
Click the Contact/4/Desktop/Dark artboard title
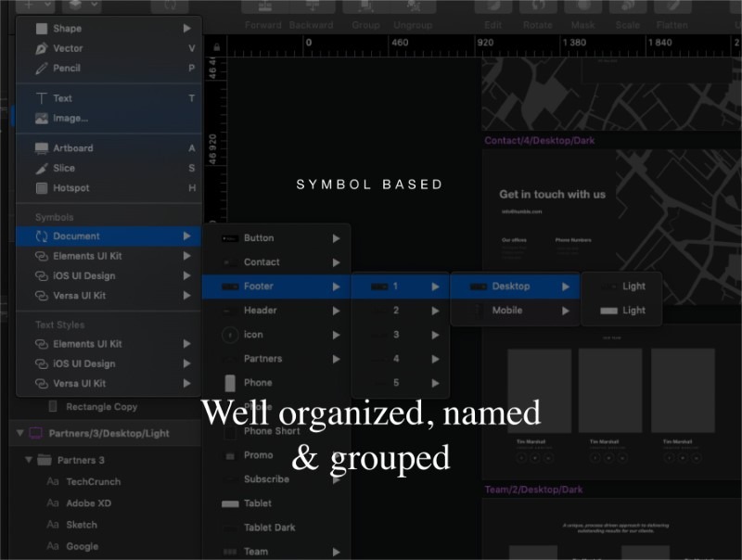pyautogui.click(x=540, y=141)
